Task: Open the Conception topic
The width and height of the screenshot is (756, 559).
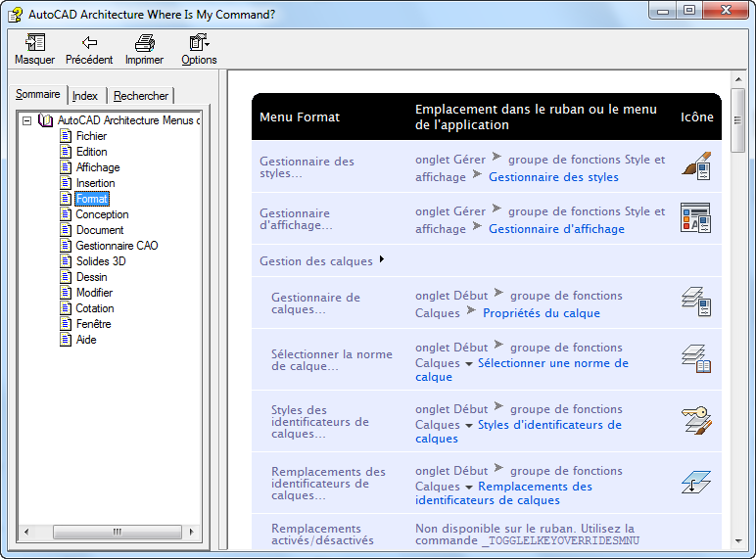Action: (x=102, y=214)
